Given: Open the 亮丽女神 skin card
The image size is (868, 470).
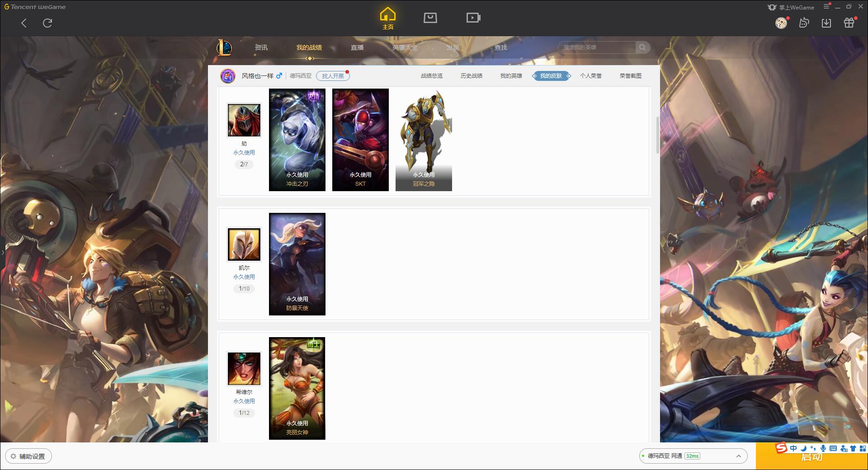Looking at the screenshot, I should pos(297,388).
